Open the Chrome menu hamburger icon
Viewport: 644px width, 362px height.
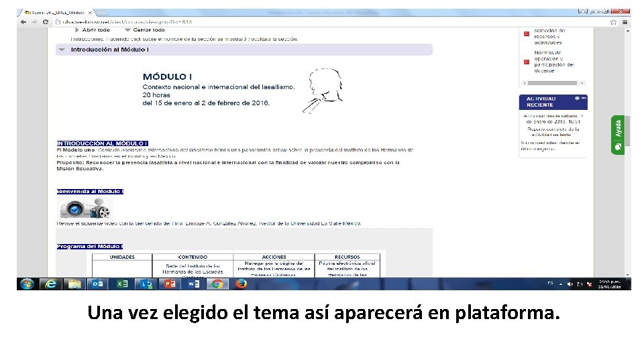[x=625, y=22]
